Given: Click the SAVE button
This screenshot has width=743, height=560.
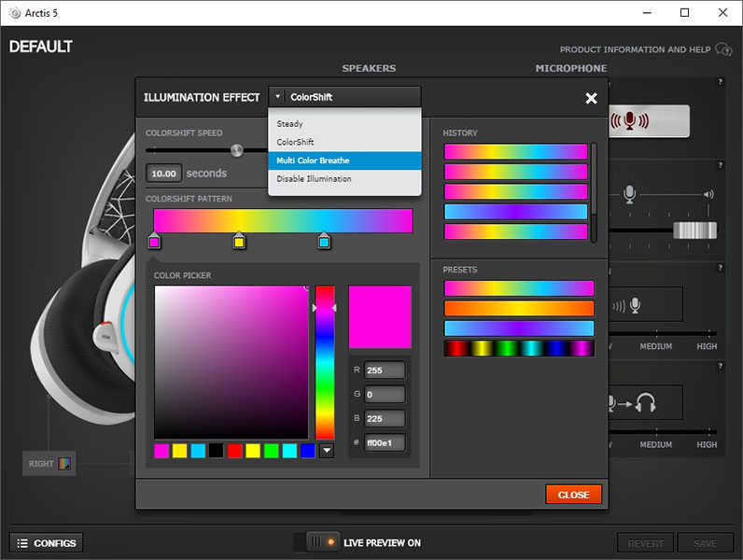Looking at the screenshot, I should click(705, 543).
